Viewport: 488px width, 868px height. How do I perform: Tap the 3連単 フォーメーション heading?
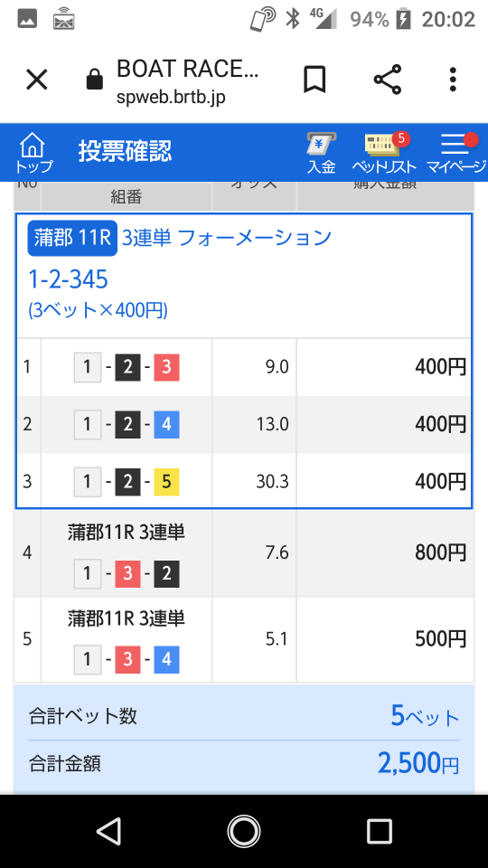[x=226, y=238]
